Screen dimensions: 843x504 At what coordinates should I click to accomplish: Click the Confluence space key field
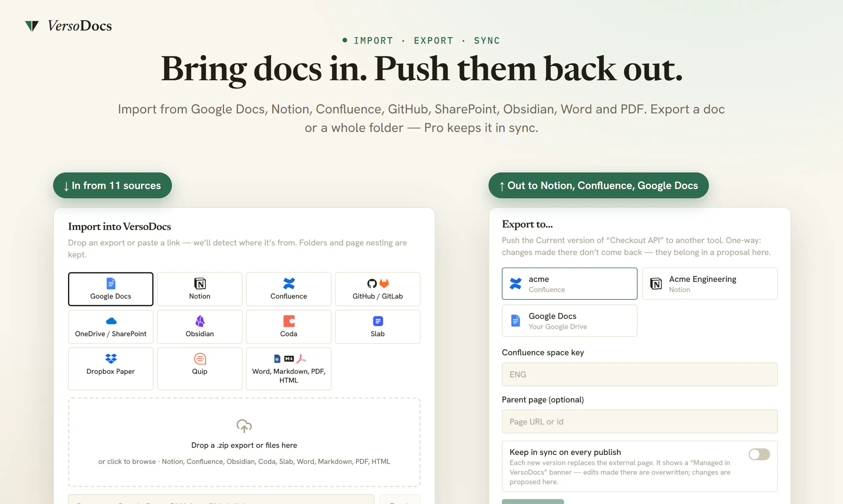640,374
